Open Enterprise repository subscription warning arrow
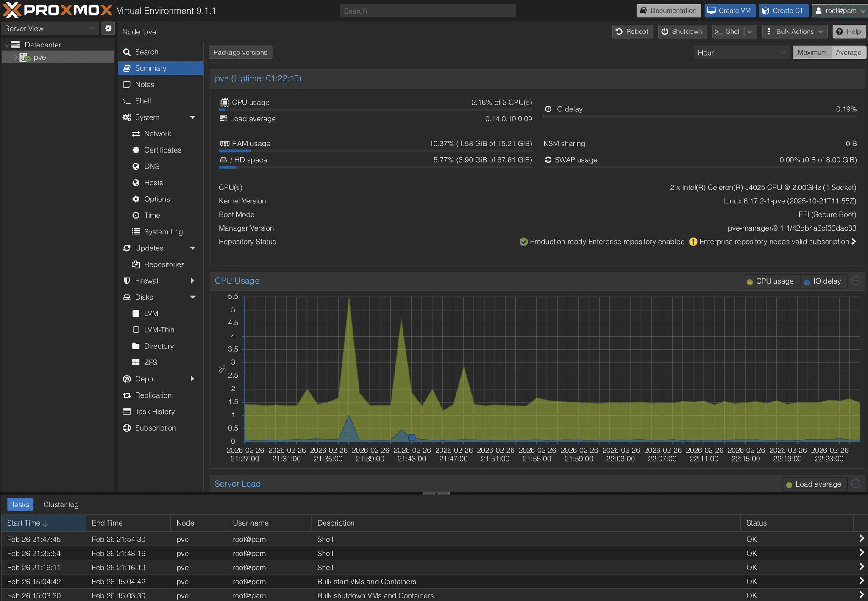The image size is (868, 601). coord(854,241)
